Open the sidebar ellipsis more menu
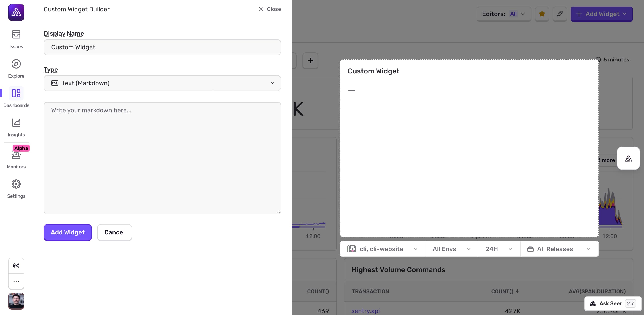 [16, 281]
